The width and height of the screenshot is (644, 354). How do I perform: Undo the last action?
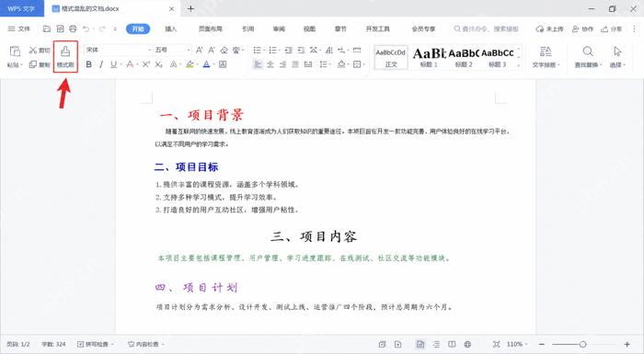(x=86, y=29)
